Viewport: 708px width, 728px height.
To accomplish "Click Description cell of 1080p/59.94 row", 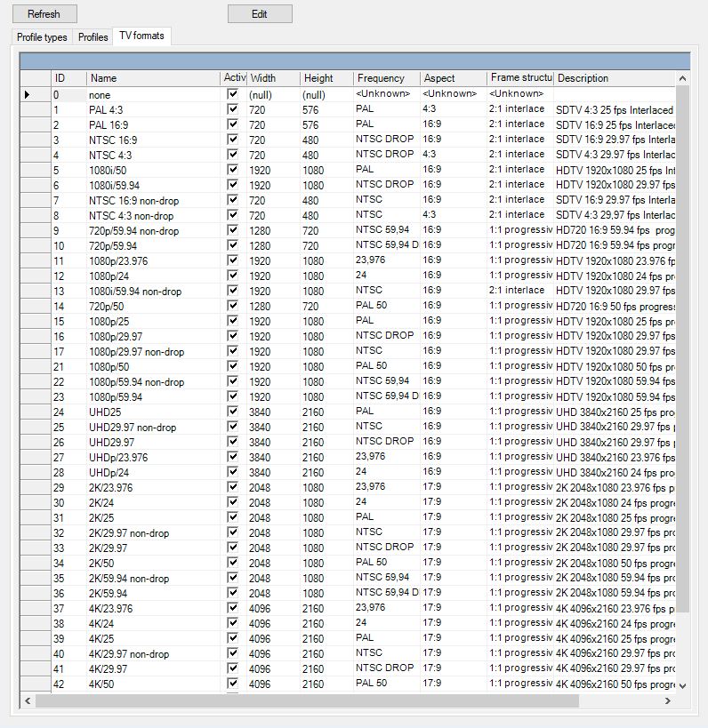I will [x=615, y=397].
